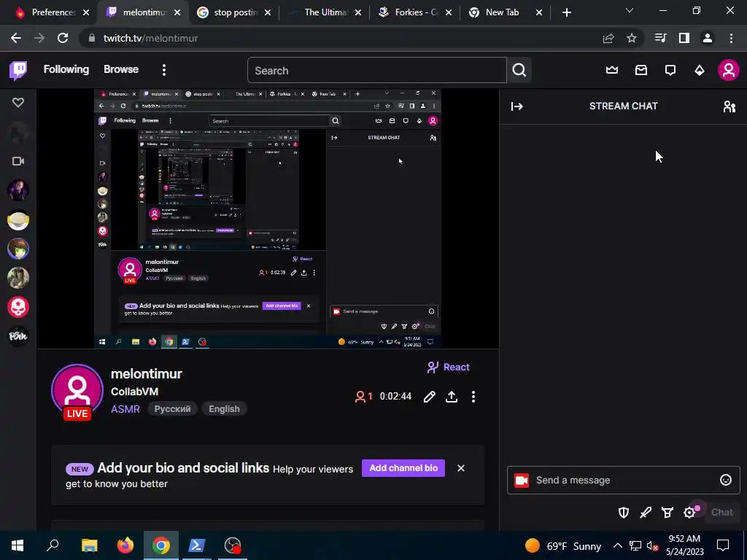
Task: Close the melontimur Twitch tab
Action: 177,13
